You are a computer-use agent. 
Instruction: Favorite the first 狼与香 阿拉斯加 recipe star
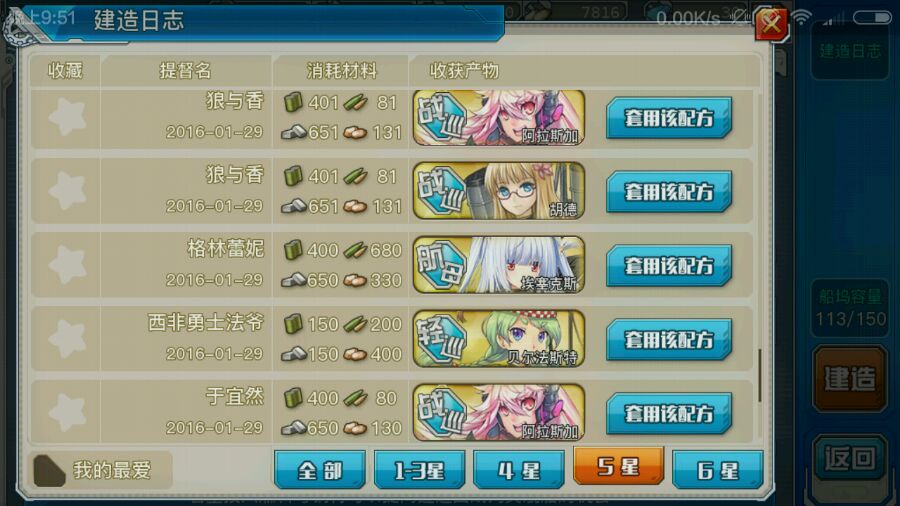67,118
